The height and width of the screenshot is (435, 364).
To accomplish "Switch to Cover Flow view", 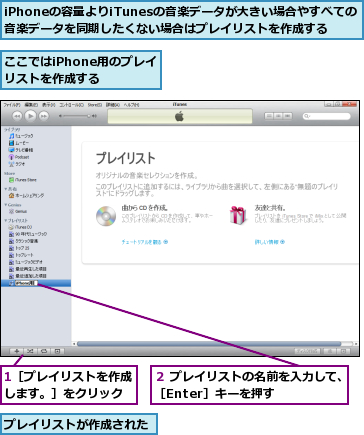I will [x=287, y=116].
